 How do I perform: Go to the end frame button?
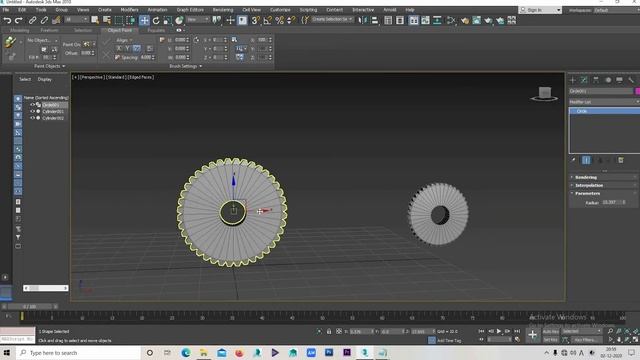[517, 331]
